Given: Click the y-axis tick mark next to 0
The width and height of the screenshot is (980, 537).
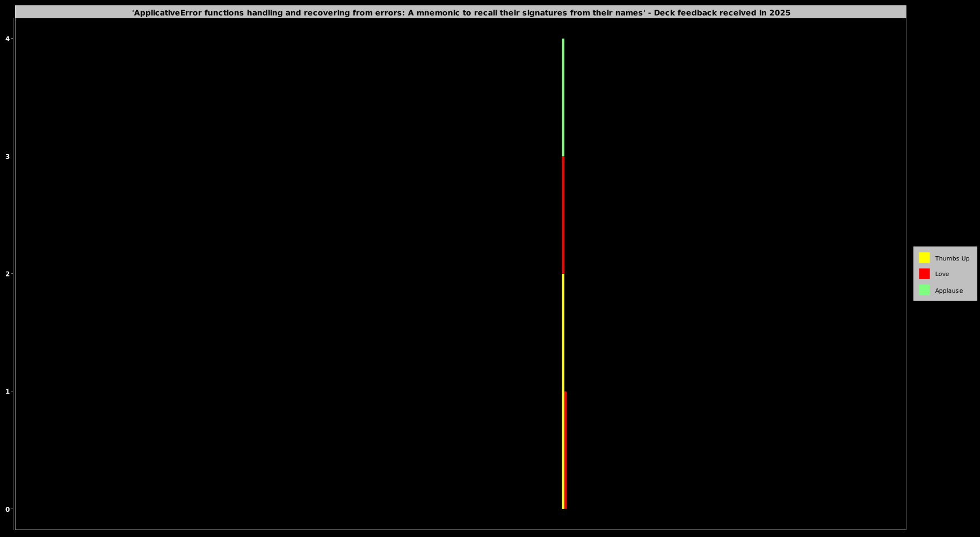Looking at the screenshot, I should (13, 509).
